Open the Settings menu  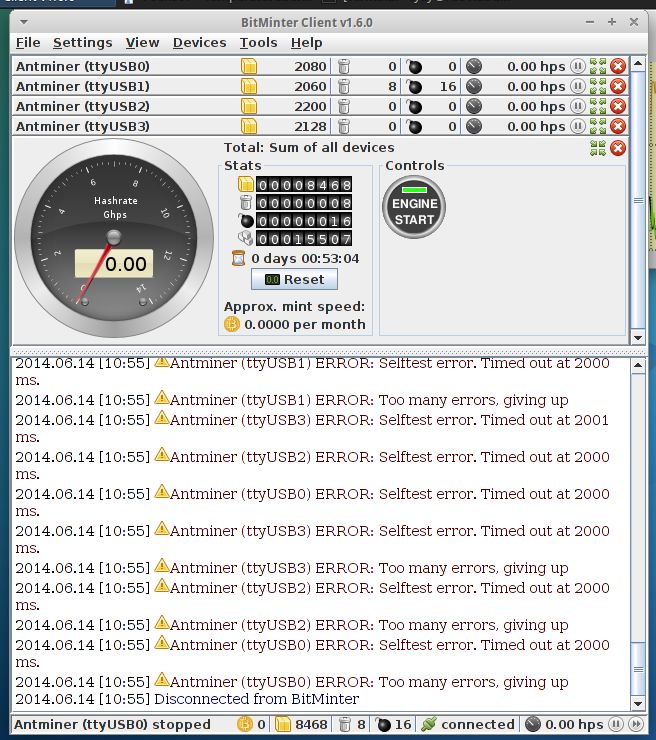[x=83, y=42]
